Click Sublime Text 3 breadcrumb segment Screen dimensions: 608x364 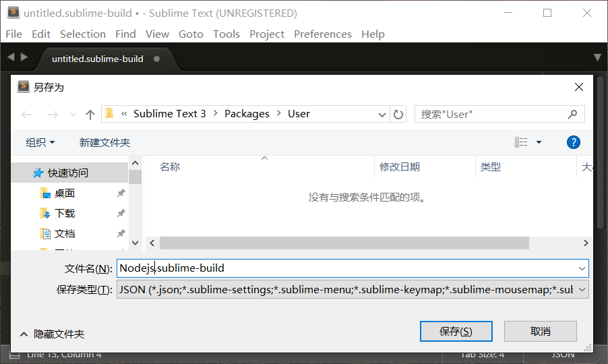point(169,114)
